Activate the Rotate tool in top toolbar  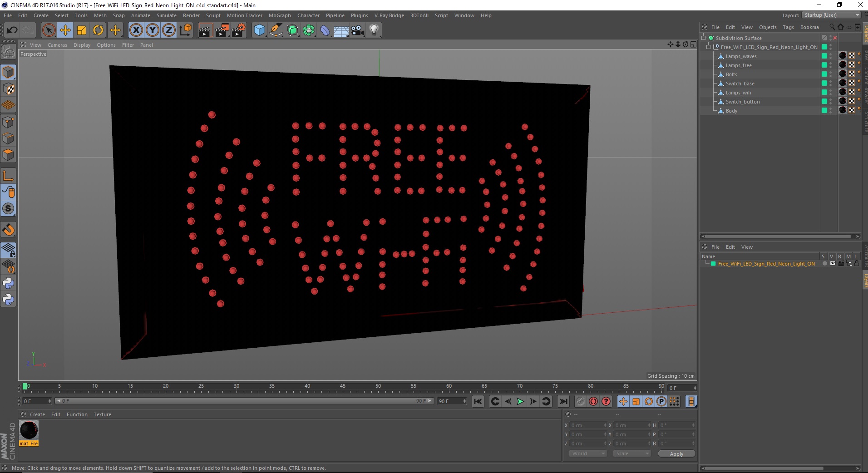tap(98, 30)
